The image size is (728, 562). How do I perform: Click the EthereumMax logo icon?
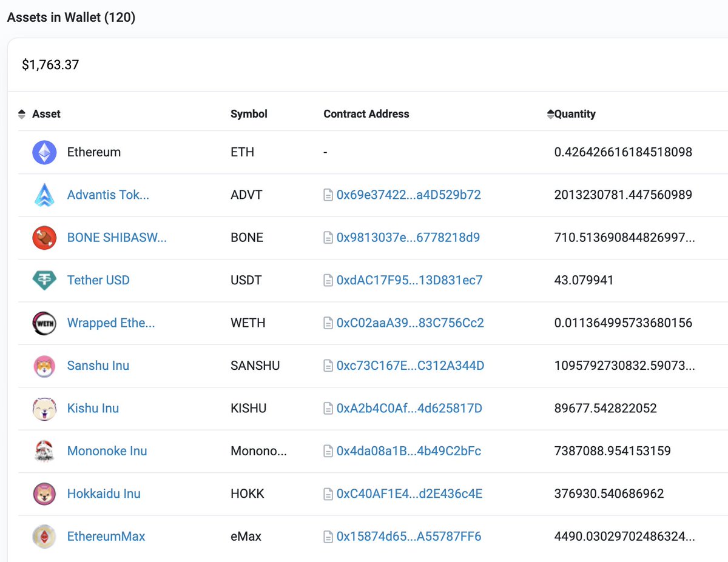coord(44,537)
